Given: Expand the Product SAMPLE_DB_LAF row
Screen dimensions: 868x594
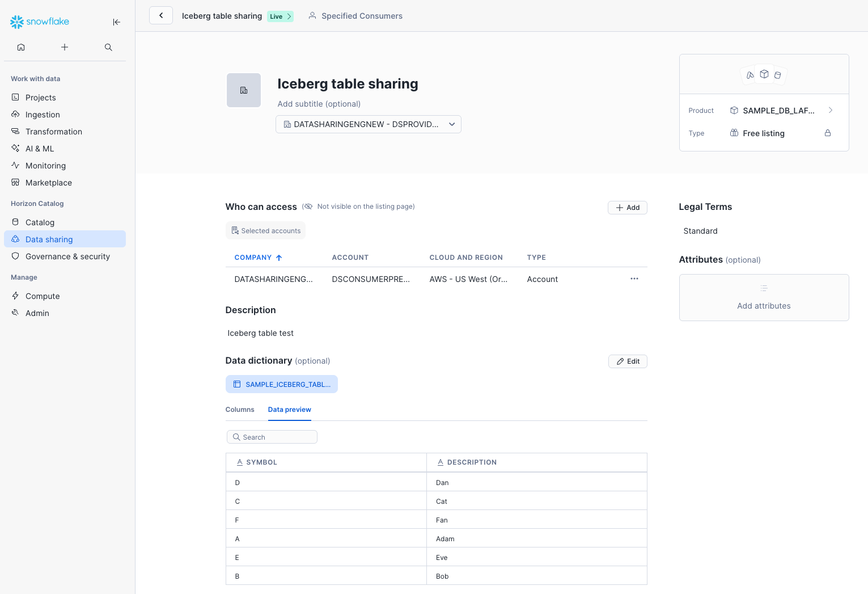Looking at the screenshot, I should (x=831, y=110).
